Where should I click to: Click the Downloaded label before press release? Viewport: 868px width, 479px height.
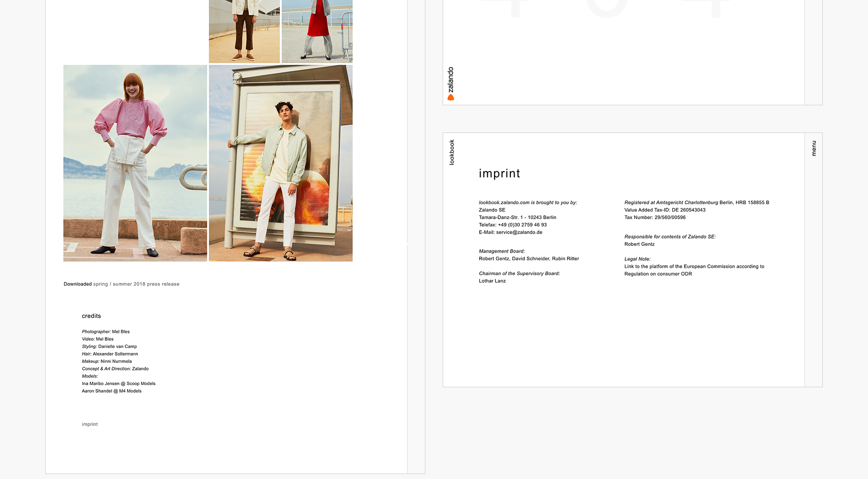[x=77, y=284]
